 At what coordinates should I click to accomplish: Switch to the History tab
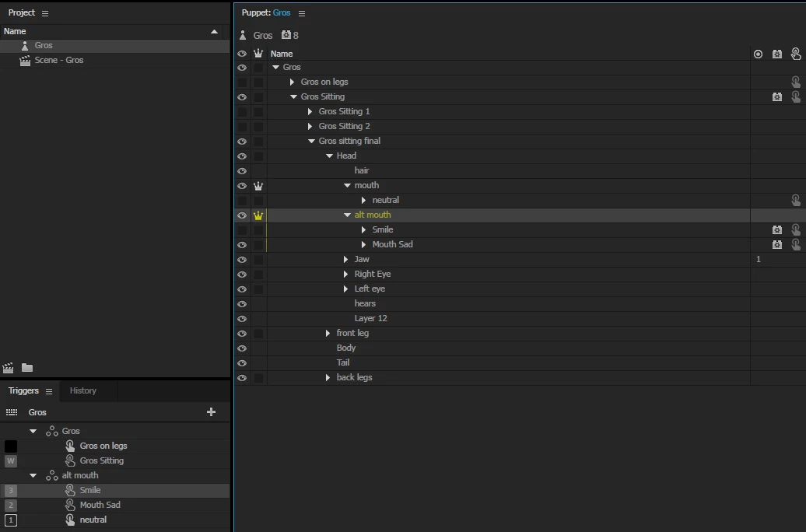pyautogui.click(x=82, y=390)
